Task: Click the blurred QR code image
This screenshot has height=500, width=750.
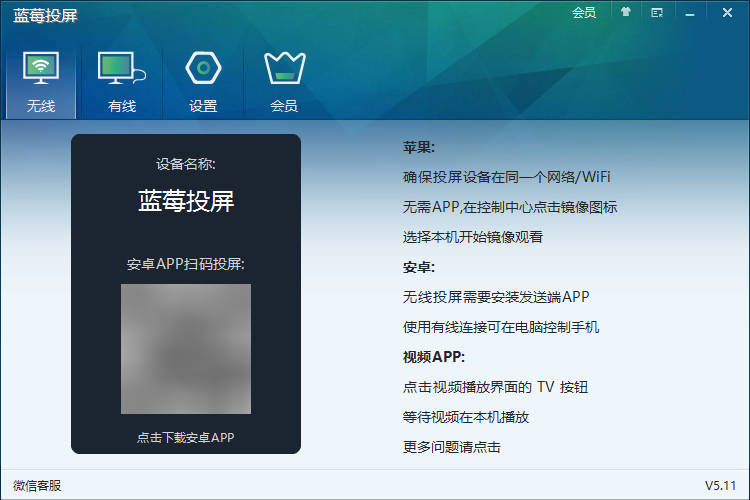Action: point(186,349)
